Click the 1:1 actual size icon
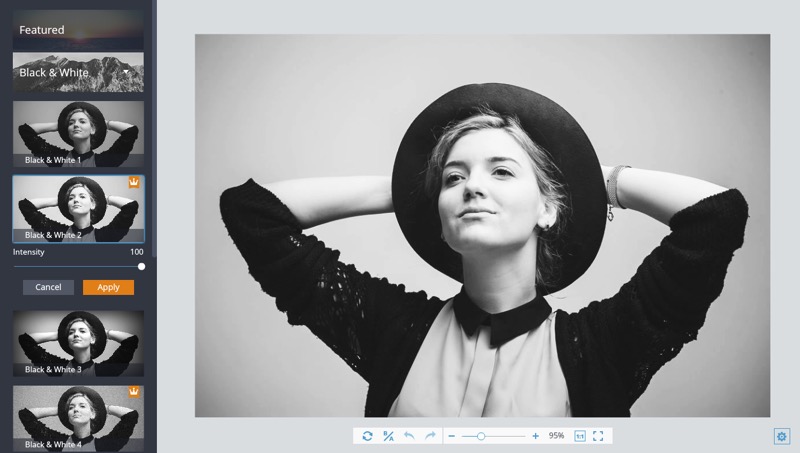The height and width of the screenshot is (453, 800). click(580, 436)
